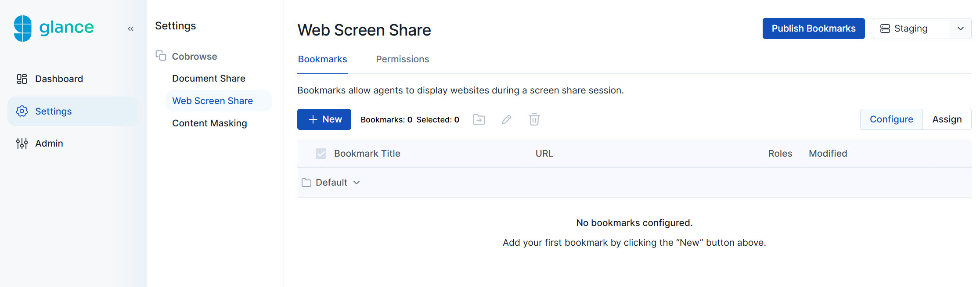The height and width of the screenshot is (287, 980).
Task: Click the Publish Bookmarks button
Action: [x=813, y=29]
